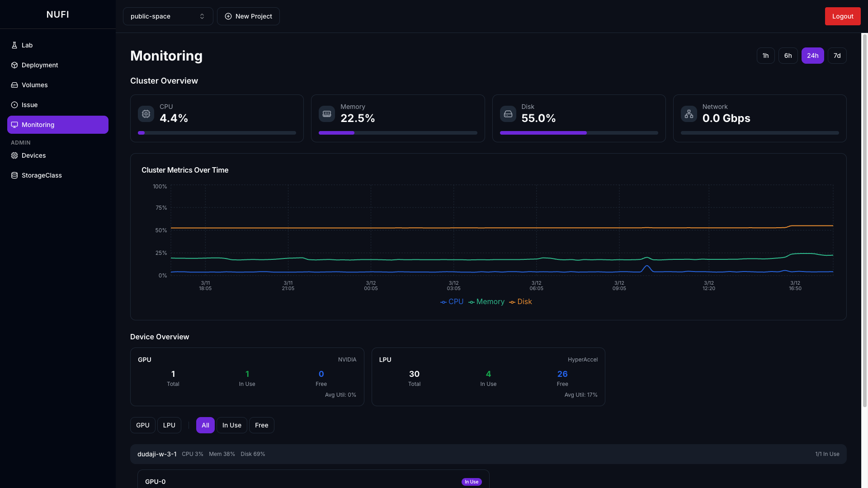Click the StorageClass database icon
Viewport: 868px width, 488px height.
(x=14, y=175)
